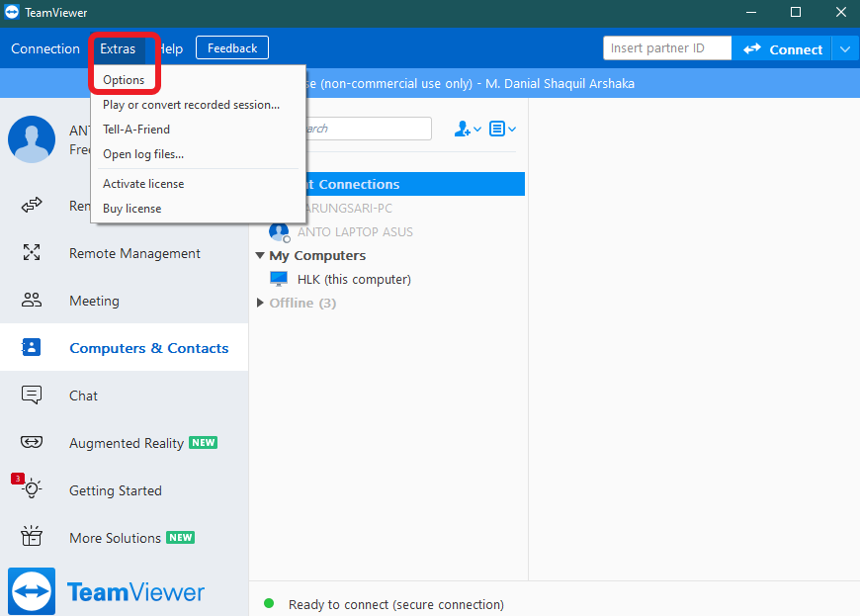Collapse the My Computers group

pos(259,255)
